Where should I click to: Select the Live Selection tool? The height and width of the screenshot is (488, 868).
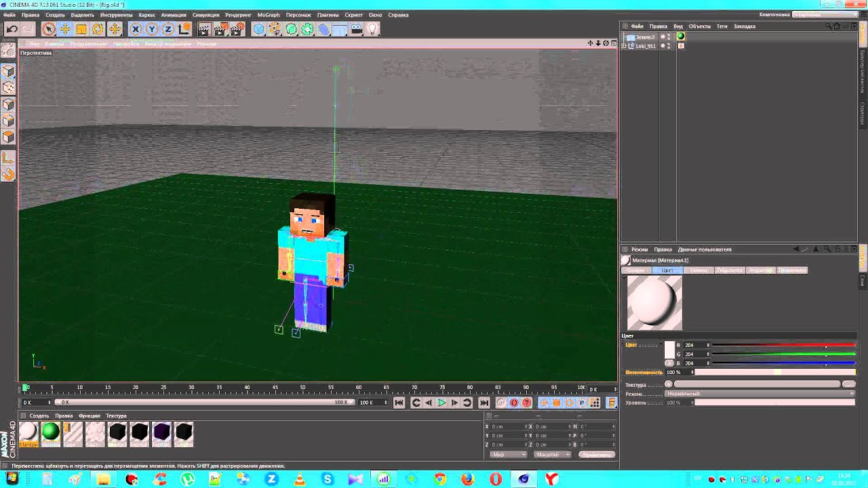[48, 29]
